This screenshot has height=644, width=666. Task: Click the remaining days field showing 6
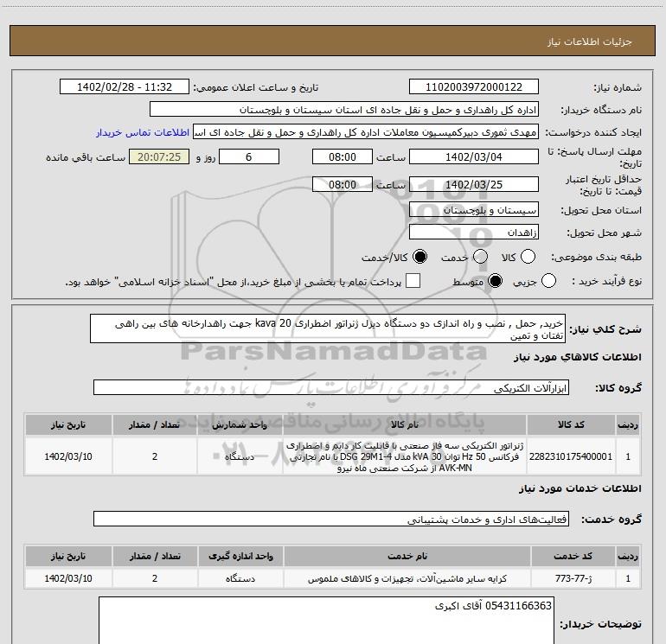[x=249, y=157]
